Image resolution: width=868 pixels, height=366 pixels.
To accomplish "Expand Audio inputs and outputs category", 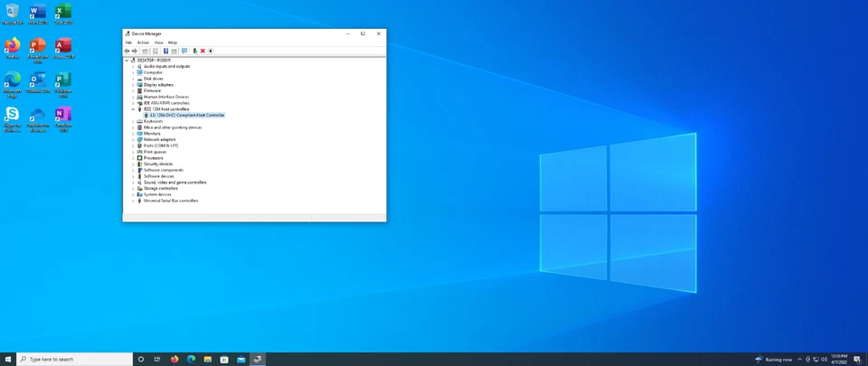I will click(133, 66).
